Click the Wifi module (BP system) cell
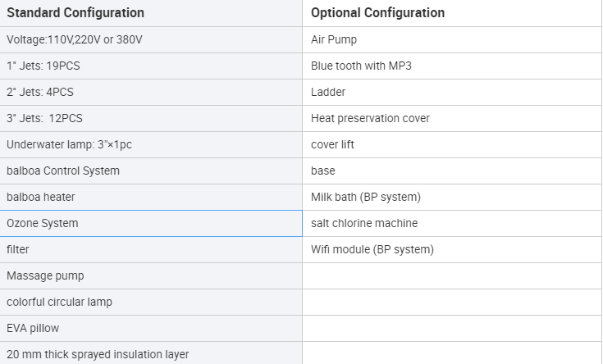603x364 pixels. tap(452, 249)
